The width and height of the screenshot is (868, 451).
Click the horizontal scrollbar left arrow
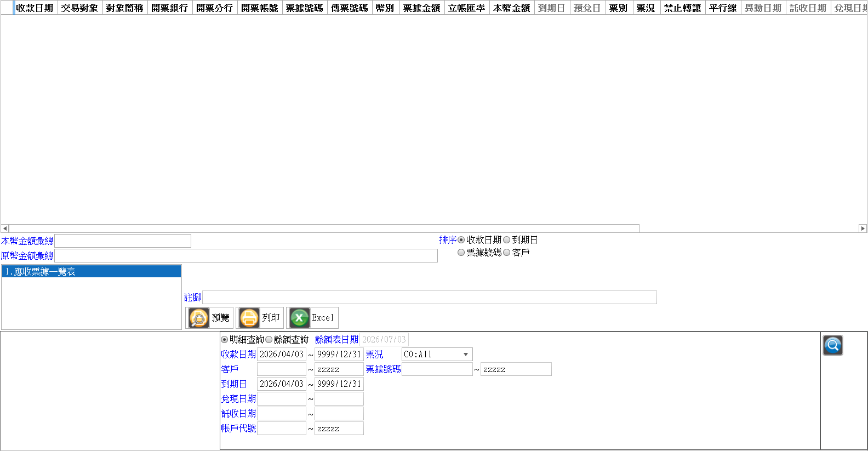click(5, 229)
